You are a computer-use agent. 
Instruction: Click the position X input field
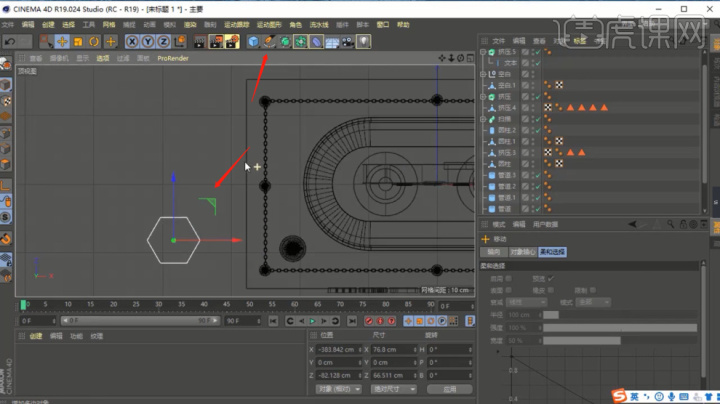tap(337, 350)
